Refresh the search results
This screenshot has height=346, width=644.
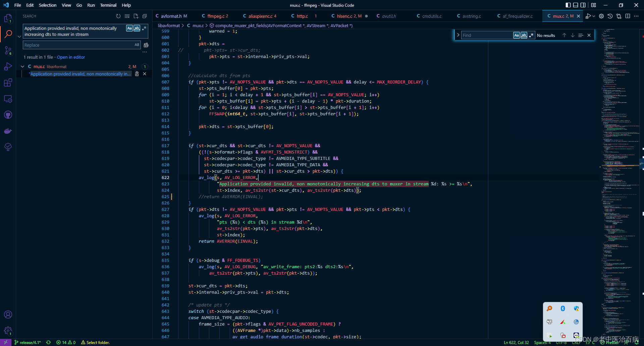[x=118, y=16]
